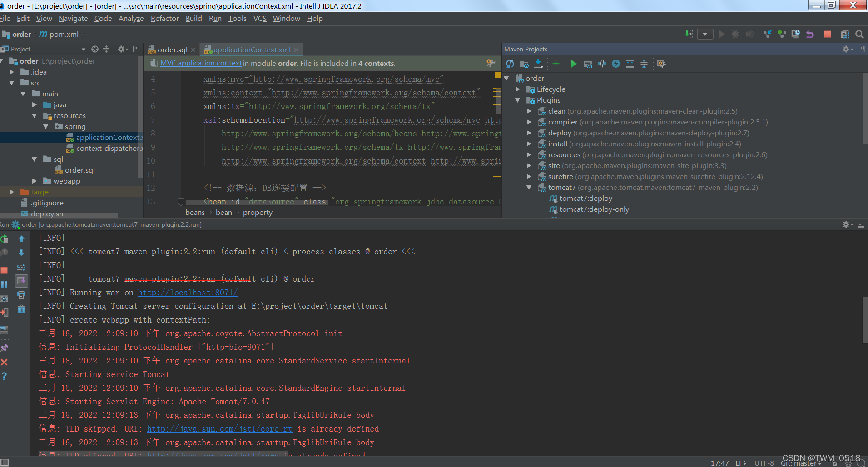Image resolution: width=868 pixels, height=467 pixels.
Task: Collapse the tomcat7 plugin node
Action: coord(529,187)
